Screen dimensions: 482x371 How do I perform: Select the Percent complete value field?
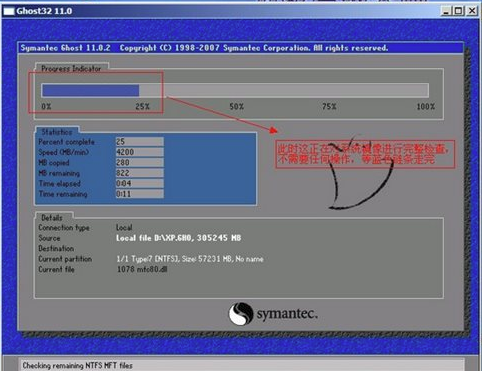140,141
